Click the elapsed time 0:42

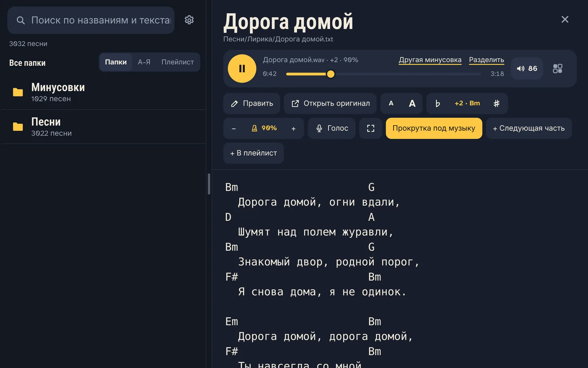pos(270,74)
